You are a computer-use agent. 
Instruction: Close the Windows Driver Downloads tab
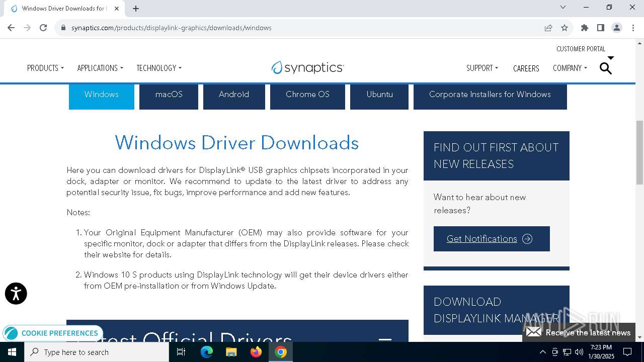tap(117, 8)
